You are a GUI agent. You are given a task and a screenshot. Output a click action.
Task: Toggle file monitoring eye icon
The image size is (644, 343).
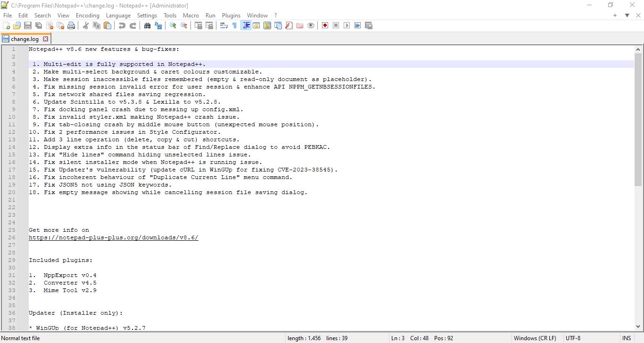[x=311, y=25]
